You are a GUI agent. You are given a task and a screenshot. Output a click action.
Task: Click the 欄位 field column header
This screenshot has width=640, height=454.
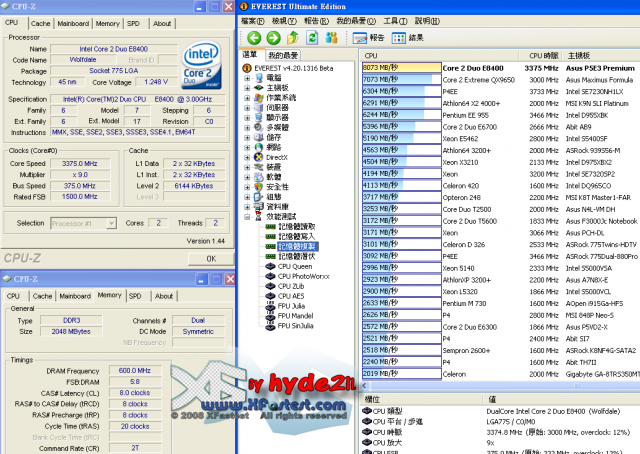point(421,399)
